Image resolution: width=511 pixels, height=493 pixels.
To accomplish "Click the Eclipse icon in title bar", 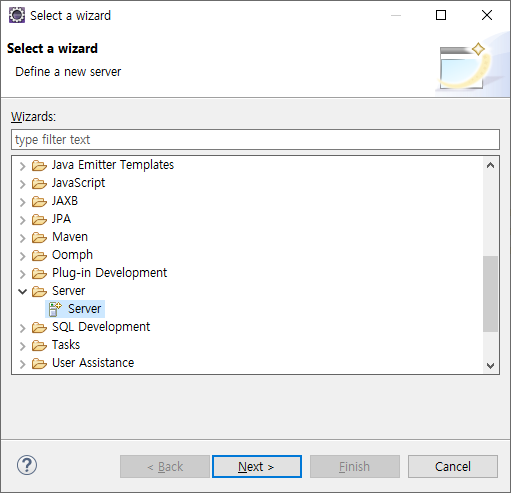I will pyautogui.click(x=17, y=15).
